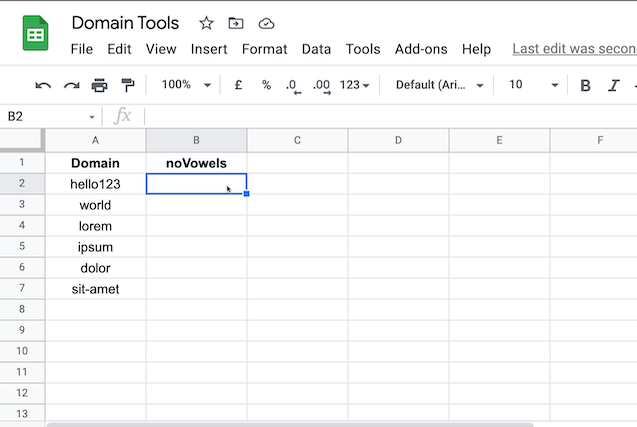Select cell containing hello123
The width and height of the screenshot is (637, 427).
(95, 184)
